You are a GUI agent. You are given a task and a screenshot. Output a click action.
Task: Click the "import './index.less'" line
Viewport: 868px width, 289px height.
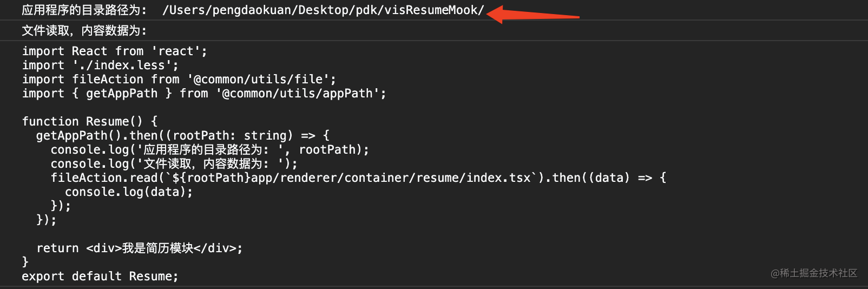(100, 65)
